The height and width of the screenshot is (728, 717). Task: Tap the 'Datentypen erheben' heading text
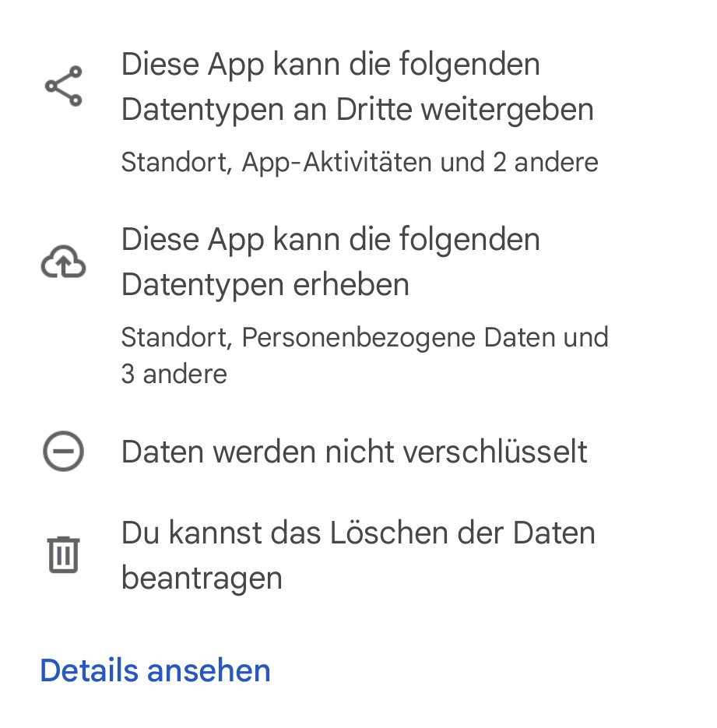(x=265, y=285)
